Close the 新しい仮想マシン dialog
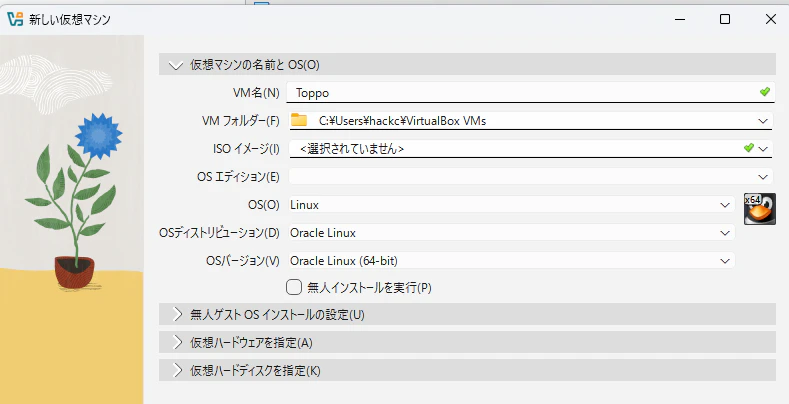789x404 pixels. [770, 19]
